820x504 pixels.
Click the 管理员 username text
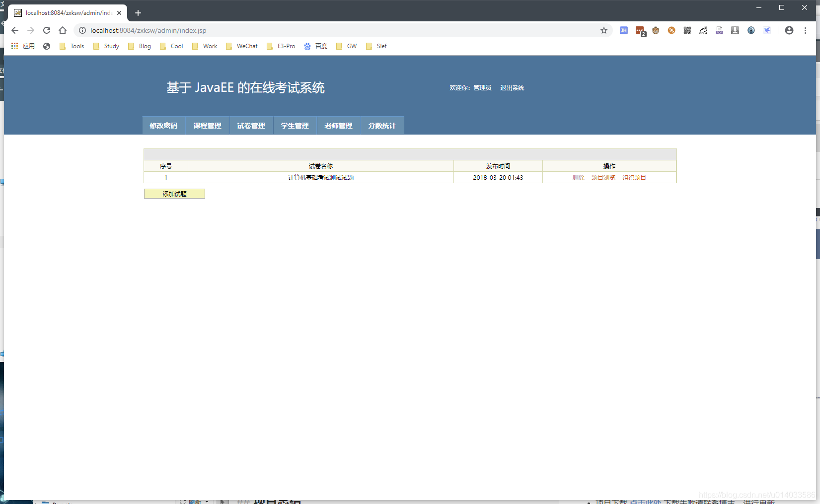[x=482, y=88]
